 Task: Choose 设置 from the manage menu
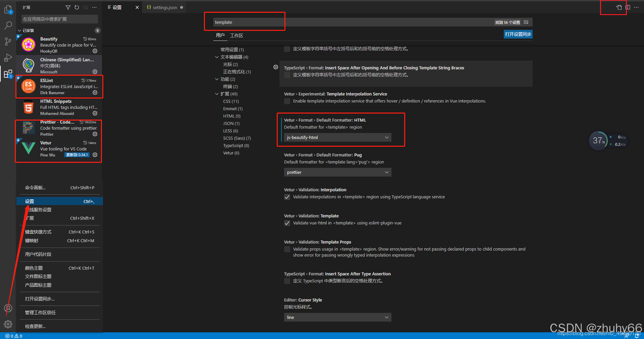tap(60, 201)
